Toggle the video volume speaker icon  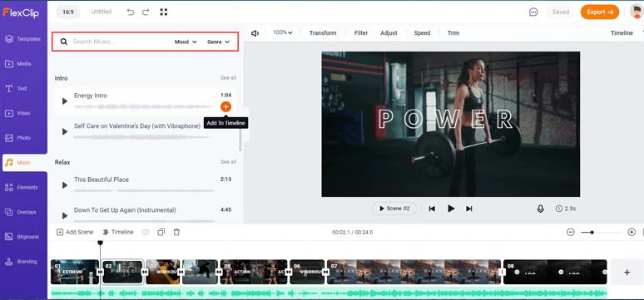pyautogui.click(x=255, y=33)
